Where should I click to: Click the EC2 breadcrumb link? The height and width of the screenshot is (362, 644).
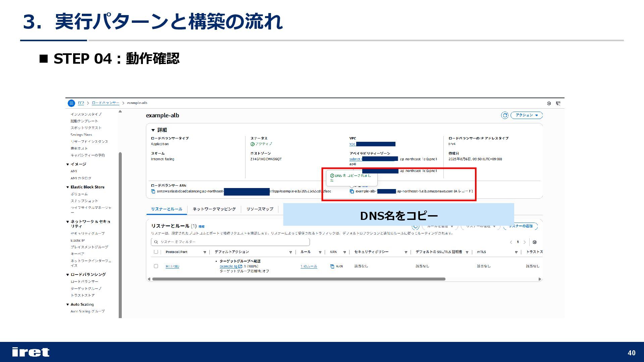click(x=81, y=103)
